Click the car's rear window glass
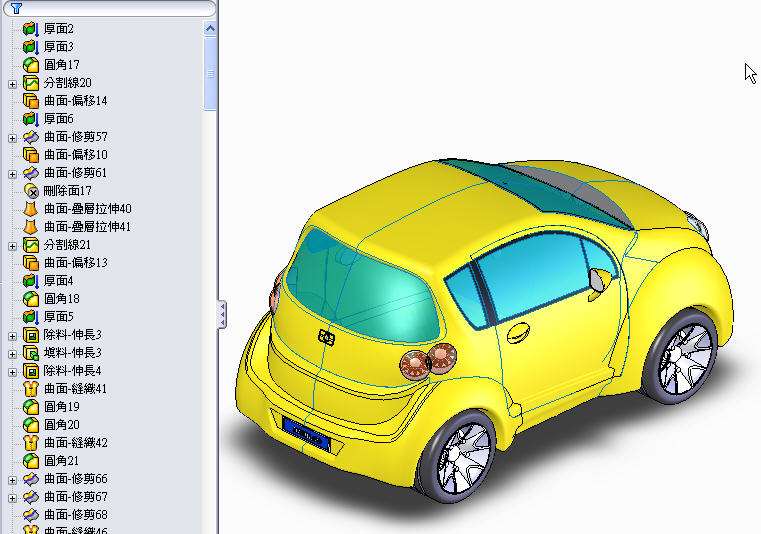Viewport: 761px width, 534px height. click(x=363, y=286)
